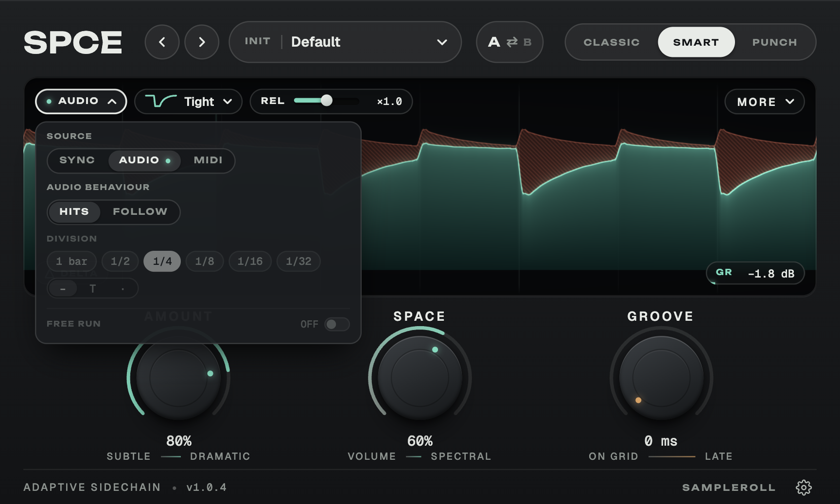Click the SAMPLEROLL brand label
This screenshot has width=840, height=504.
pos(729,487)
